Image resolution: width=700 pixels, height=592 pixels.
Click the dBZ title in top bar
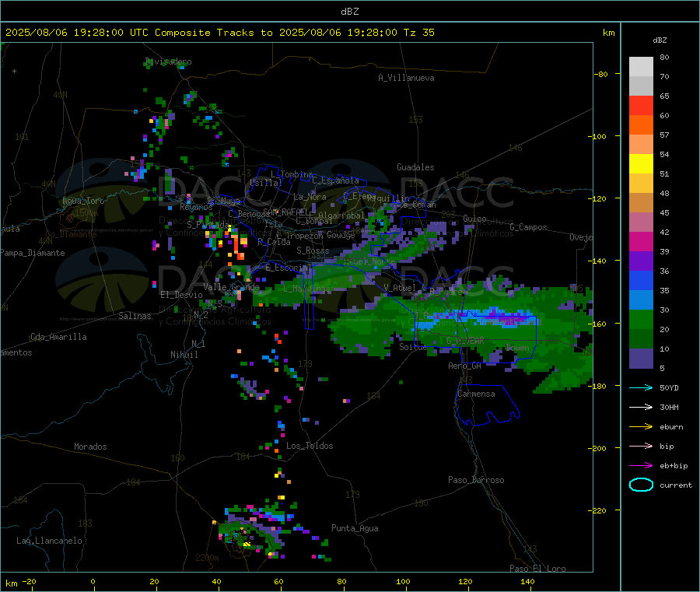coord(349,12)
